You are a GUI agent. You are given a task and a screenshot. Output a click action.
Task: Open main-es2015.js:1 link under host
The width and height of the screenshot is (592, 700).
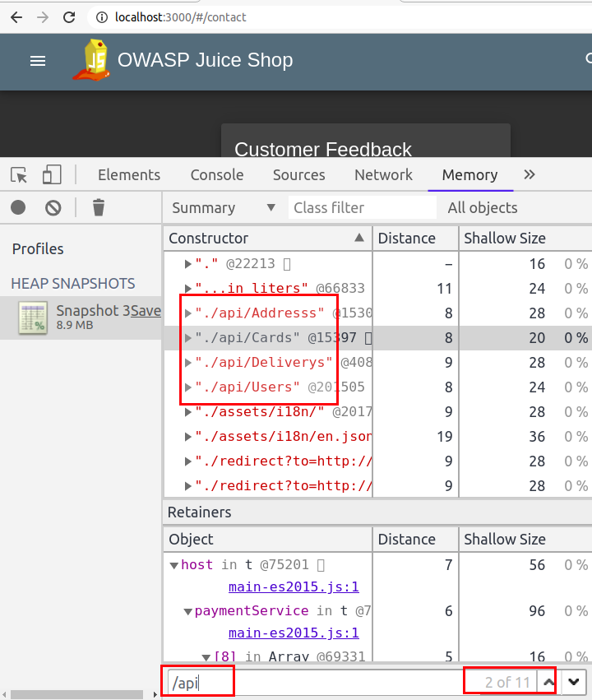click(x=294, y=586)
